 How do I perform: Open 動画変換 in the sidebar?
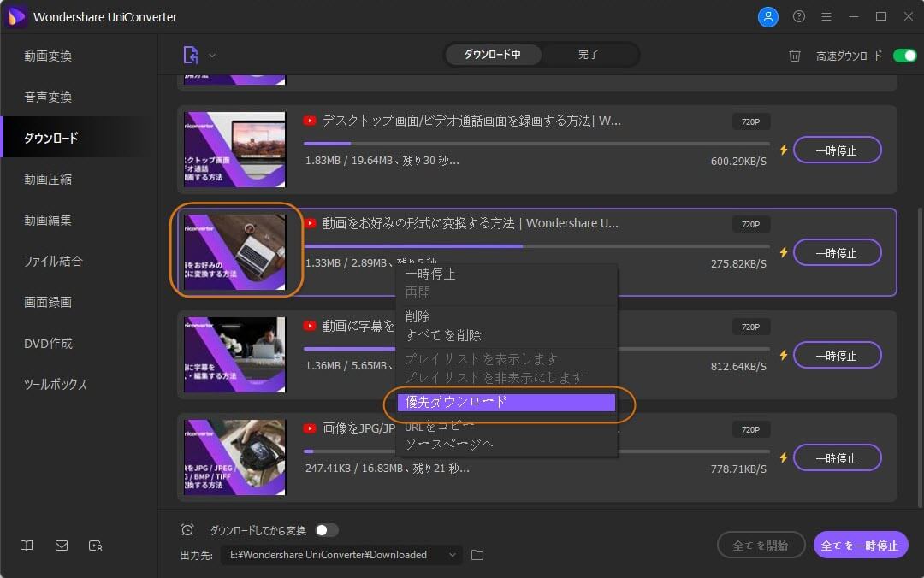click(x=48, y=56)
